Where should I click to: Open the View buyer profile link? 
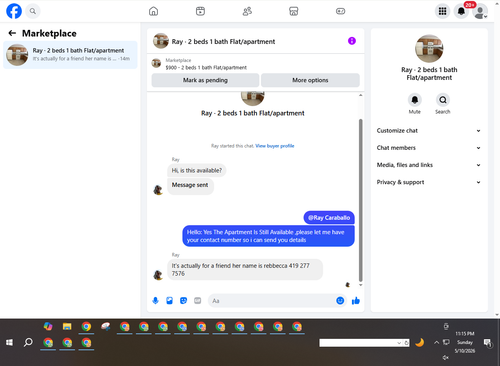coord(275,146)
